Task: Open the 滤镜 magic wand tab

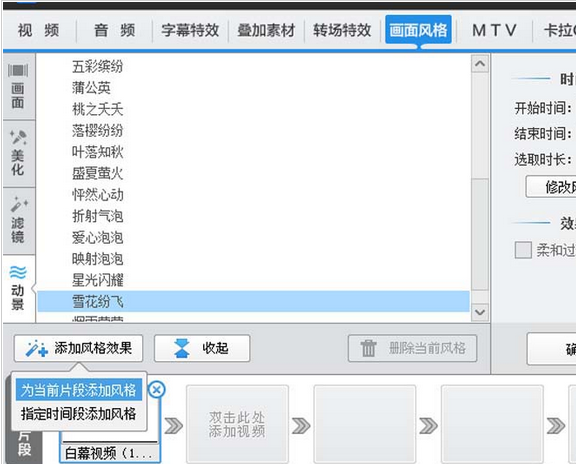Action: pyautogui.click(x=18, y=220)
